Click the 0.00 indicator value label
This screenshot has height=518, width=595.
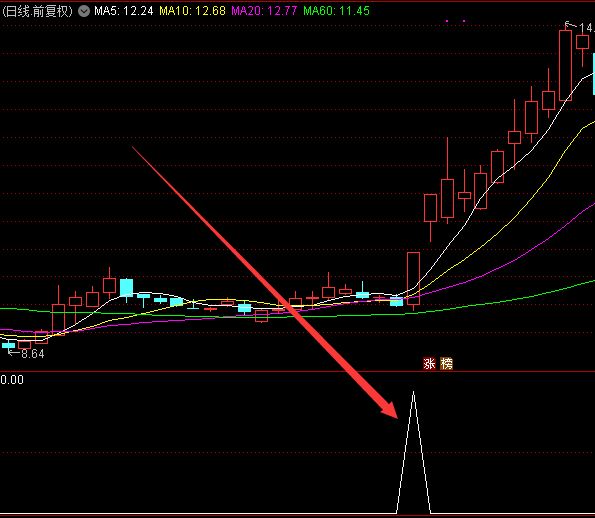[x=12, y=379]
